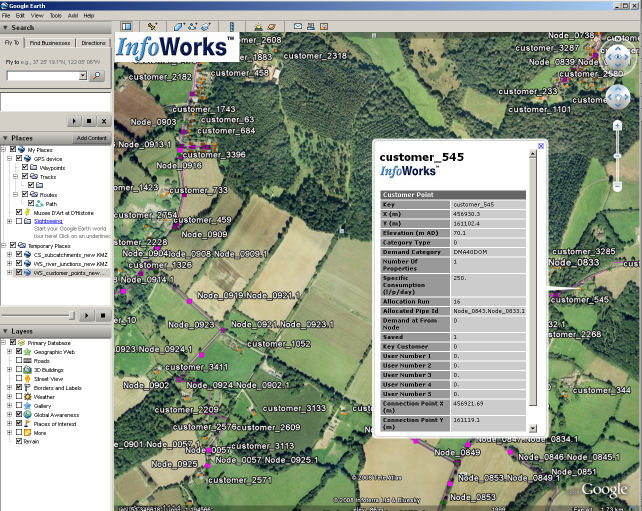The width and height of the screenshot is (642, 511).
Task: Collapse the Layers panel header triangle
Action: [x=5, y=331]
